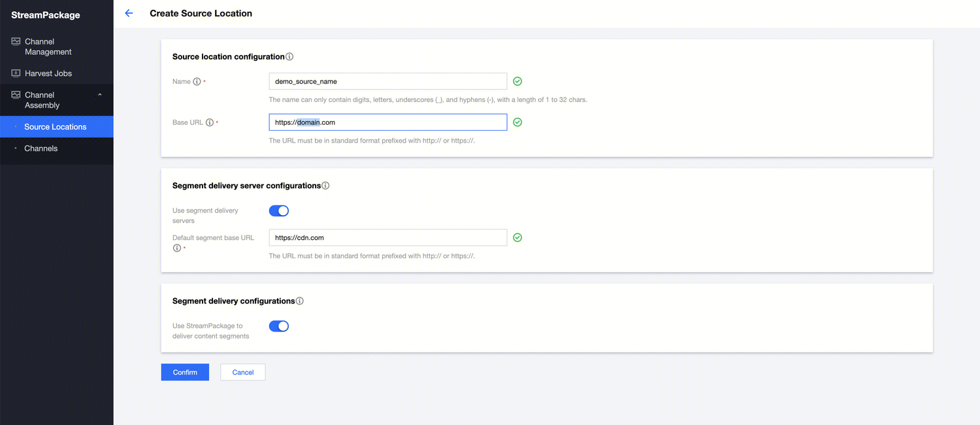Click the Default segment base URL field
Image resolution: width=980 pixels, height=425 pixels.
(x=387, y=238)
